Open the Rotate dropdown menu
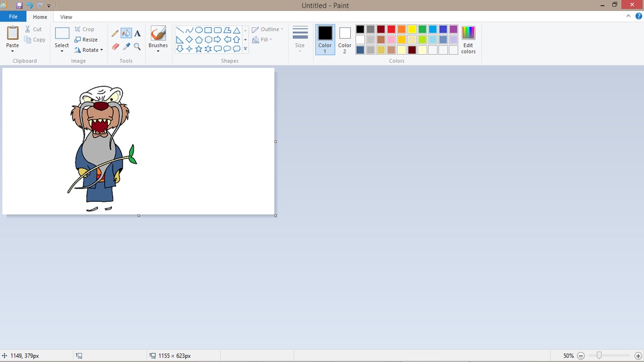 coord(89,50)
